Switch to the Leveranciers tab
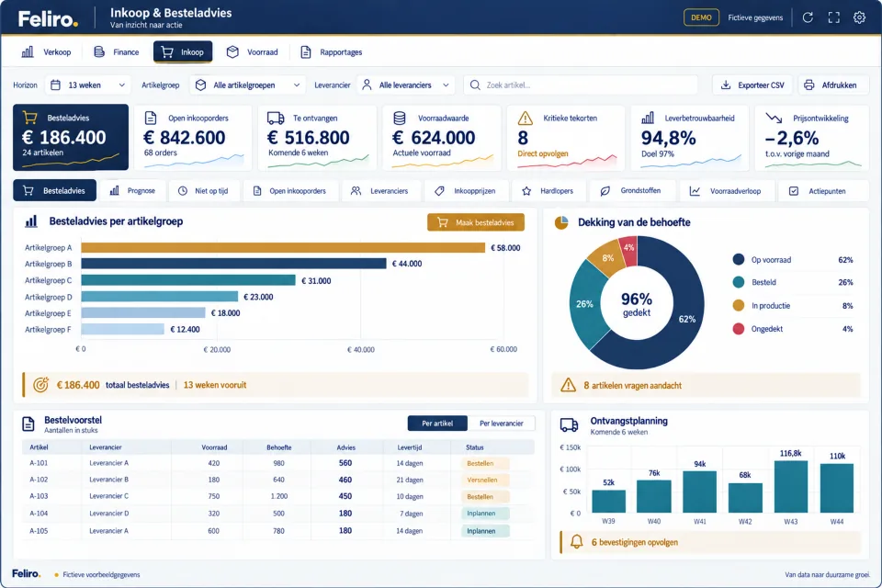Image resolution: width=882 pixels, height=588 pixels. 379,191
